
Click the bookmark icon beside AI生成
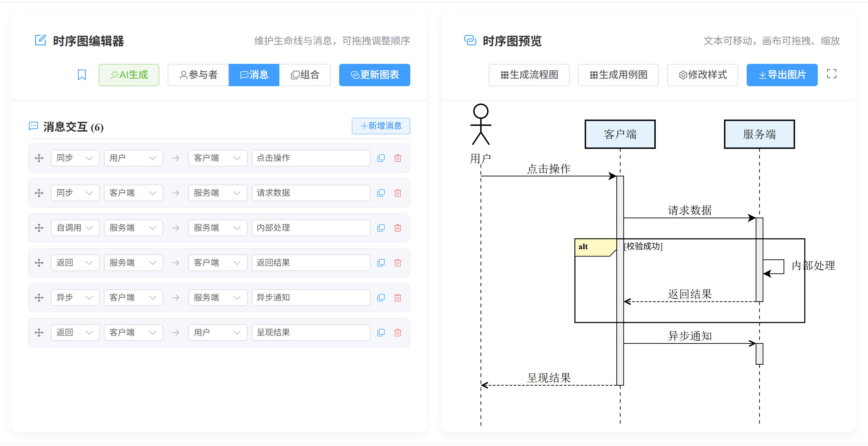(82, 75)
